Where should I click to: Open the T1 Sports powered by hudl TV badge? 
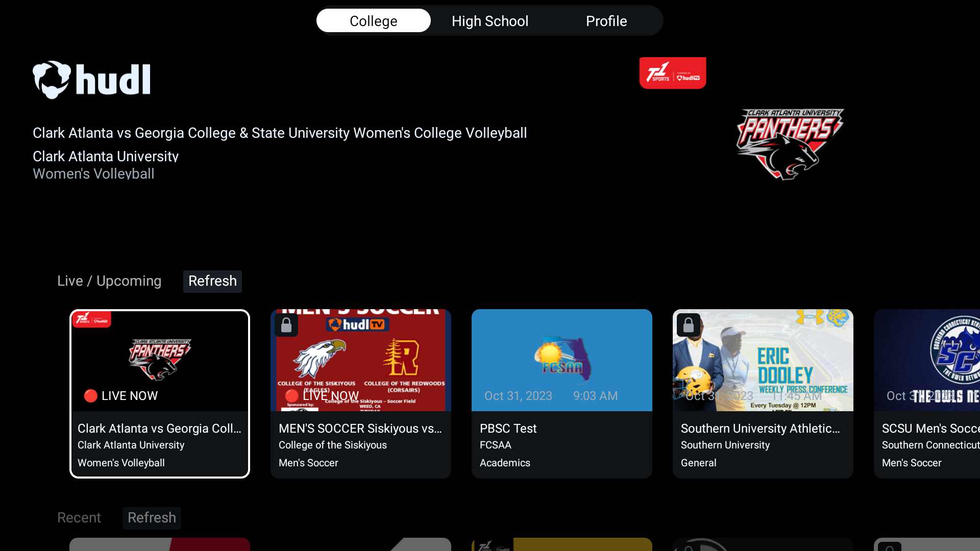(x=672, y=72)
